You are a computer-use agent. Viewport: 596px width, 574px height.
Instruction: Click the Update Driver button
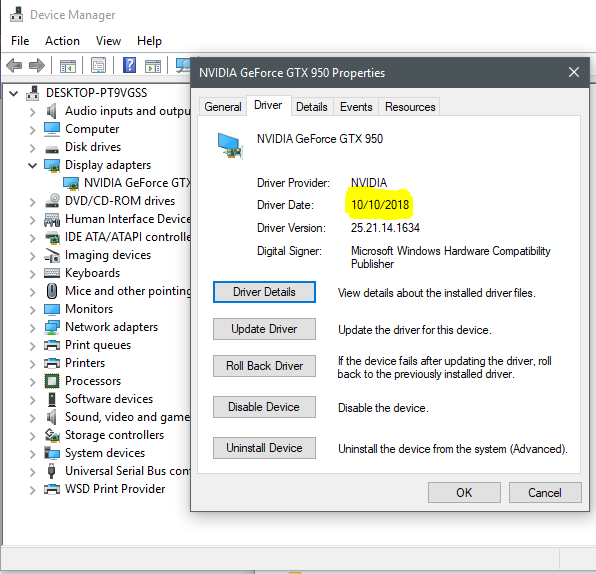point(264,329)
